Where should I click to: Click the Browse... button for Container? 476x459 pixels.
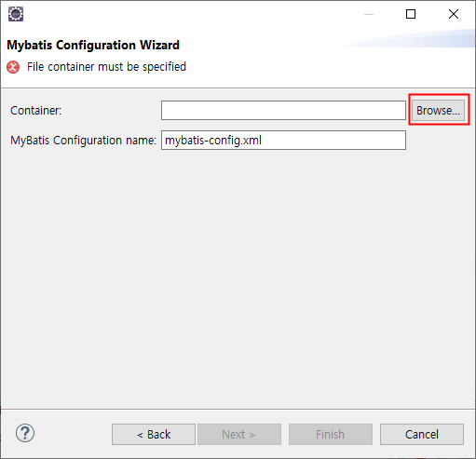pyautogui.click(x=438, y=111)
